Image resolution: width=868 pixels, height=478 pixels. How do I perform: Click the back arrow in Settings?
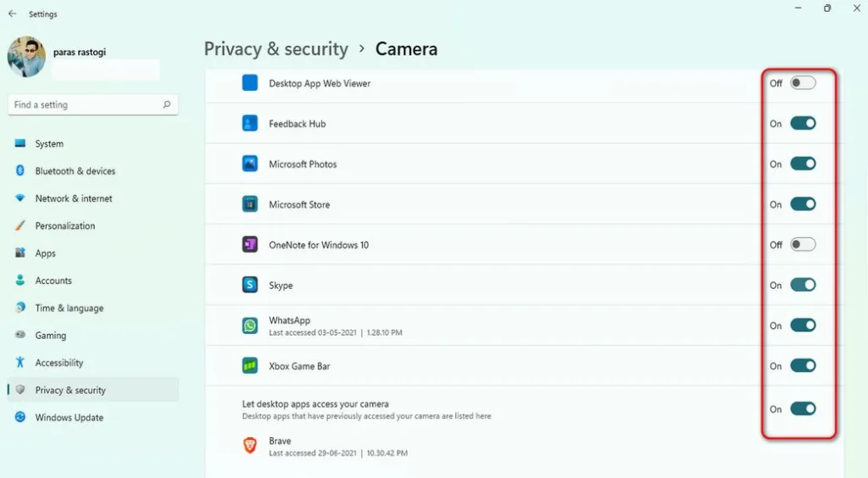point(12,14)
